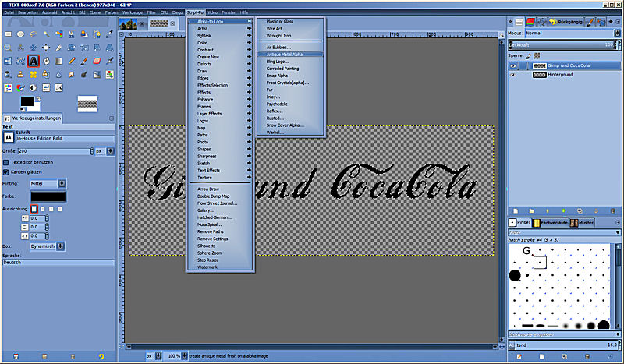Click the Pinsel tab

coord(519,223)
